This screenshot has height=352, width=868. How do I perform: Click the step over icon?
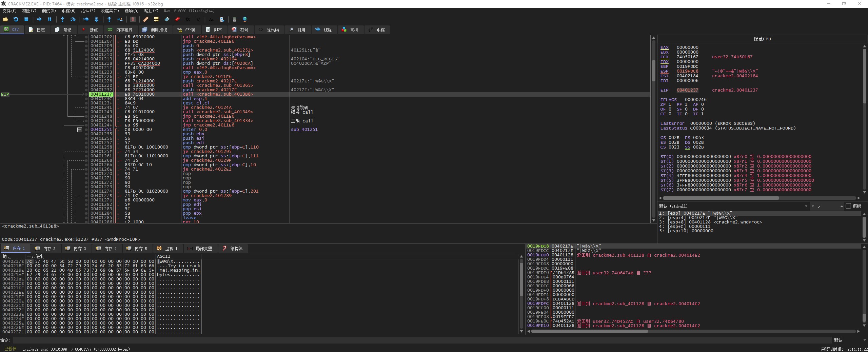73,19
